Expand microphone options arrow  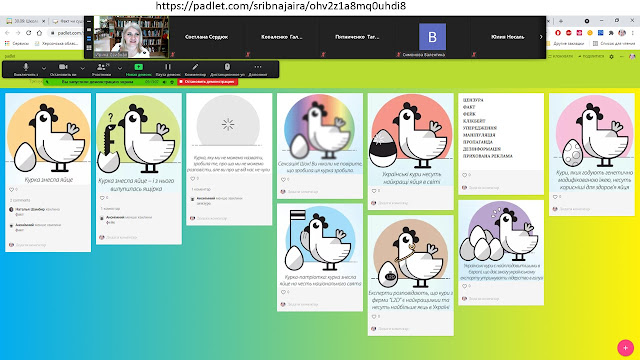(44, 68)
